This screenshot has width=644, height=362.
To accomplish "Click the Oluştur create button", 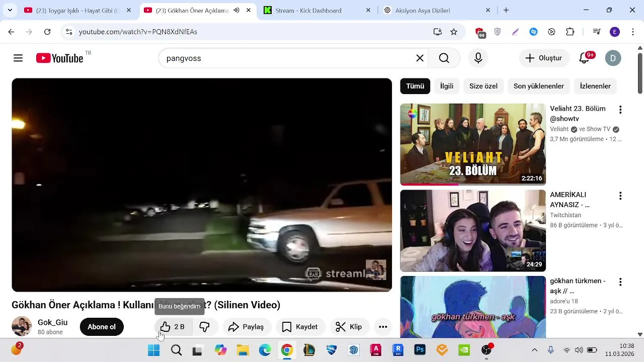I will [x=543, y=58].
